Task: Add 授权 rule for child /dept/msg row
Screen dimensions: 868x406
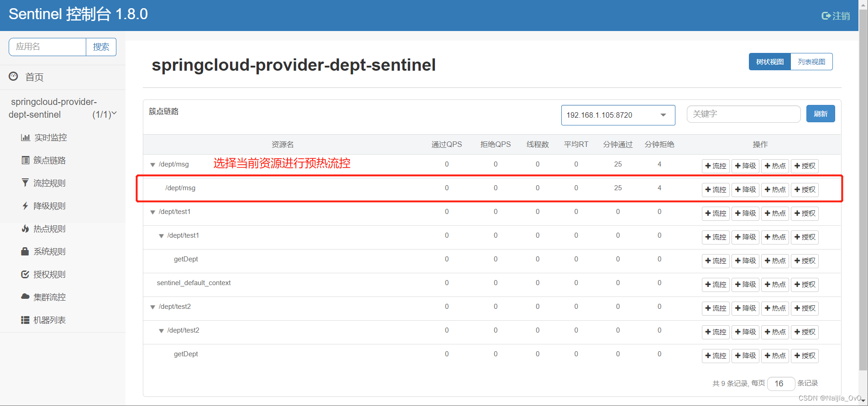Action: coord(805,189)
